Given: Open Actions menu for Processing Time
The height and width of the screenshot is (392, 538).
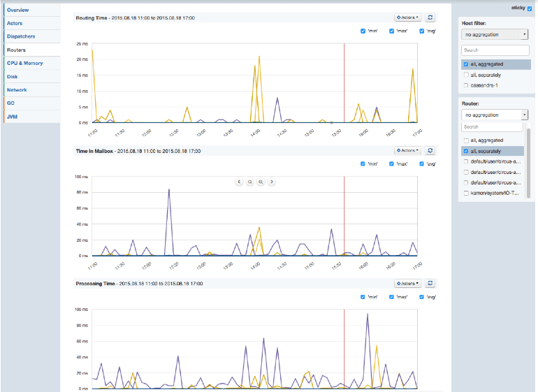Looking at the screenshot, I should (x=407, y=283).
